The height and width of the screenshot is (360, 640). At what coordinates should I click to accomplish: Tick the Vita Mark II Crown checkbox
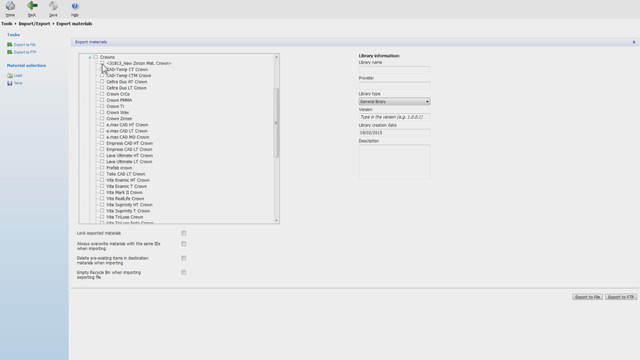(x=102, y=192)
